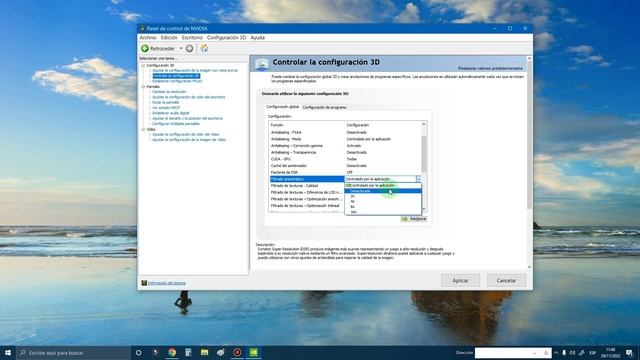Image resolution: width=640 pixels, height=360 pixels.
Task: Click the Cancelar button
Action: pyautogui.click(x=506, y=281)
